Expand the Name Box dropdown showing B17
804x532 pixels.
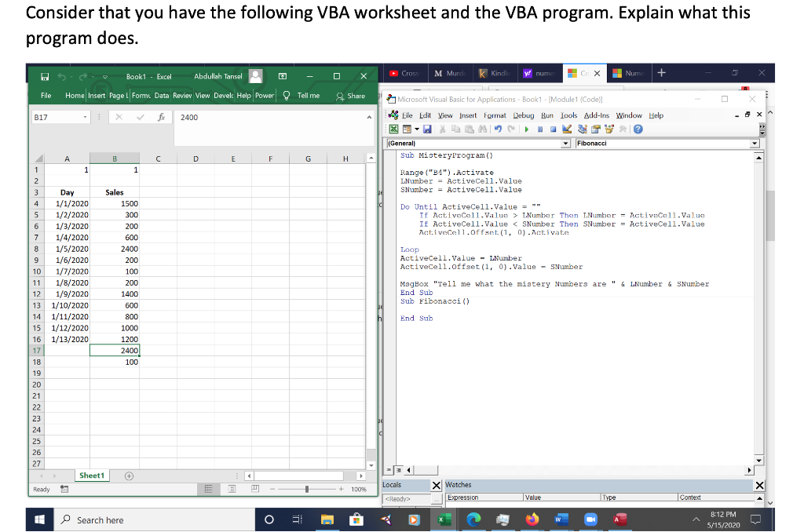(x=85, y=118)
